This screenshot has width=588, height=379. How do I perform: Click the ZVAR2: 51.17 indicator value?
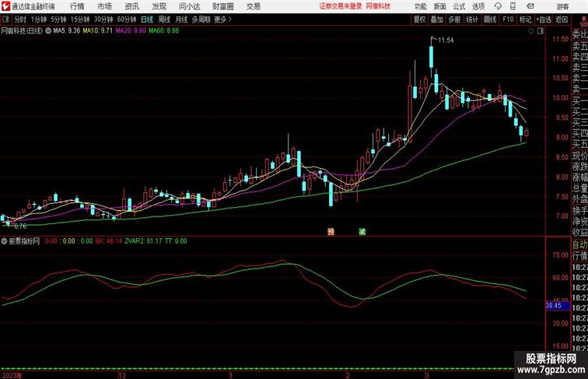143,241
